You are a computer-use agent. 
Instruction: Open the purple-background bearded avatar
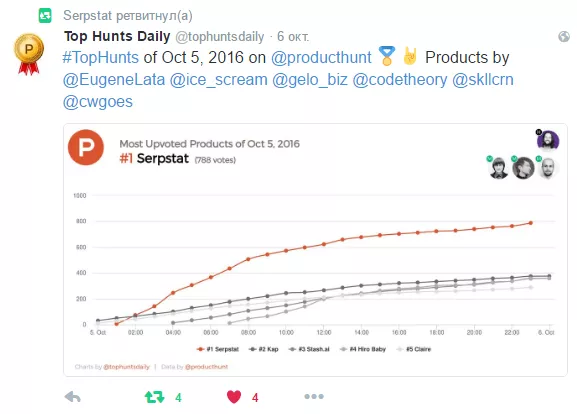(548, 140)
